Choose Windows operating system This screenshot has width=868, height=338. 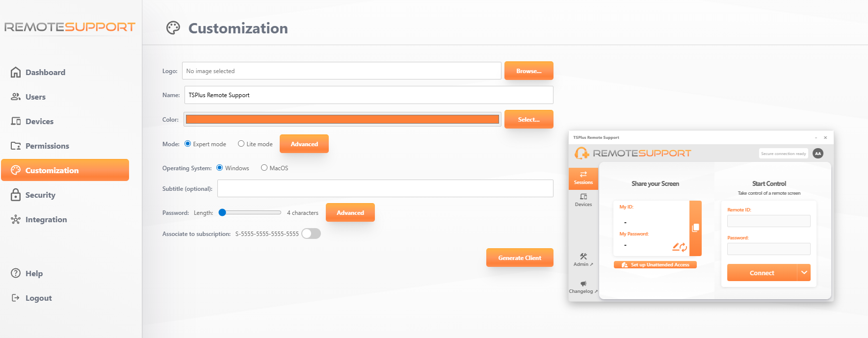220,168
